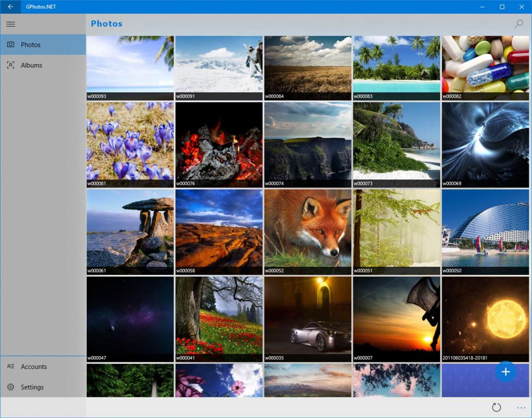Image resolution: width=532 pixels, height=418 pixels.
Task: Open the crocus flowers photo w000081
Action: point(129,144)
